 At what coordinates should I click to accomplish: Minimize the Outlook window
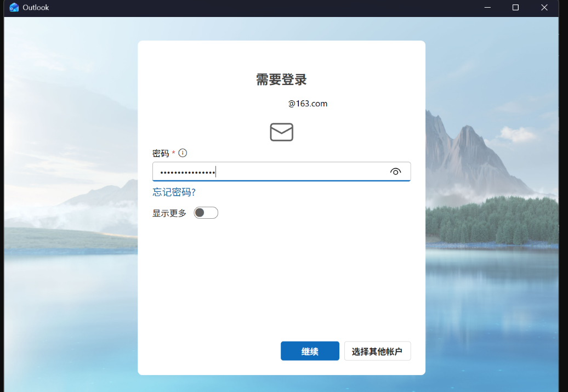[487, 8]
